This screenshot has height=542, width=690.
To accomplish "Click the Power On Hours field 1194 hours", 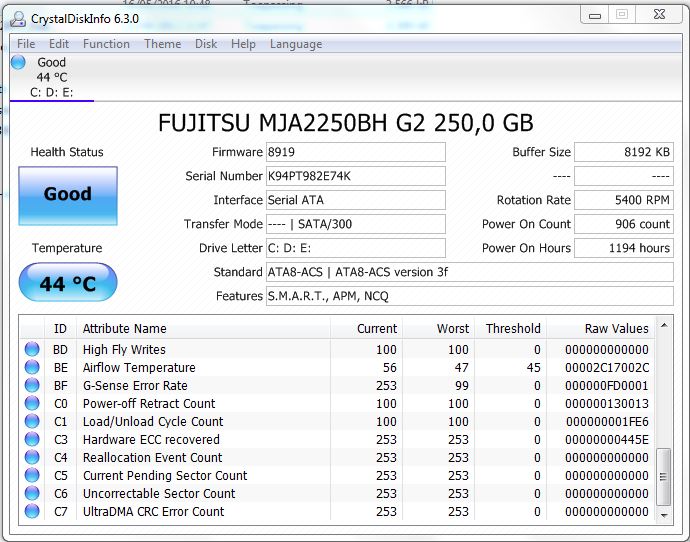I will point(624,248).
